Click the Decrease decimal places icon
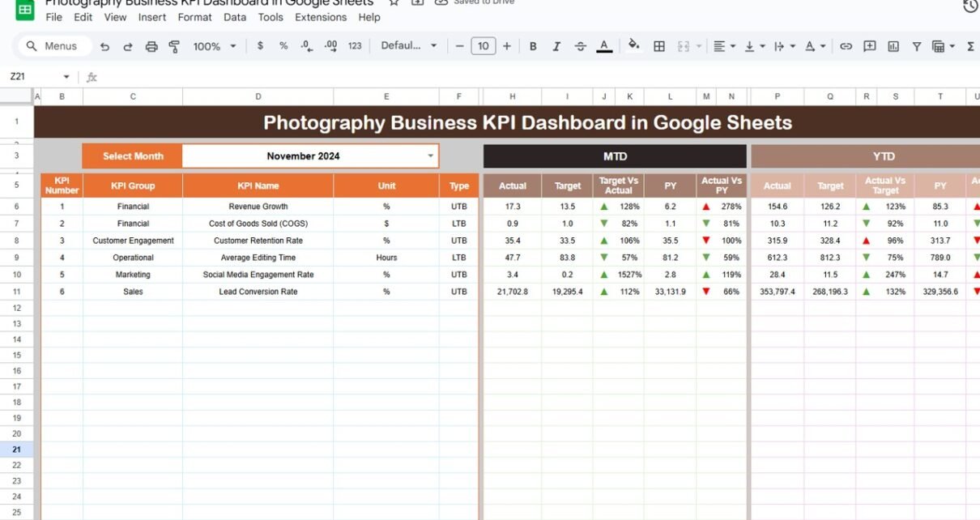Viewport: 980px width, 520px height. click(x=307, y=46)
